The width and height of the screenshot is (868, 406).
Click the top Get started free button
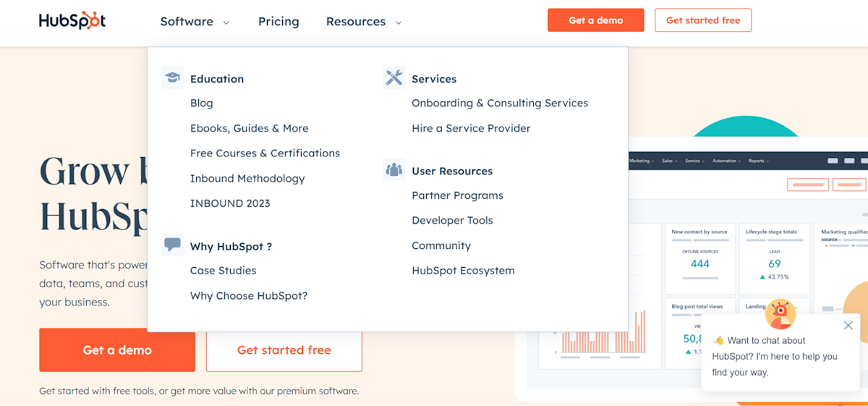tap(703, 20)
